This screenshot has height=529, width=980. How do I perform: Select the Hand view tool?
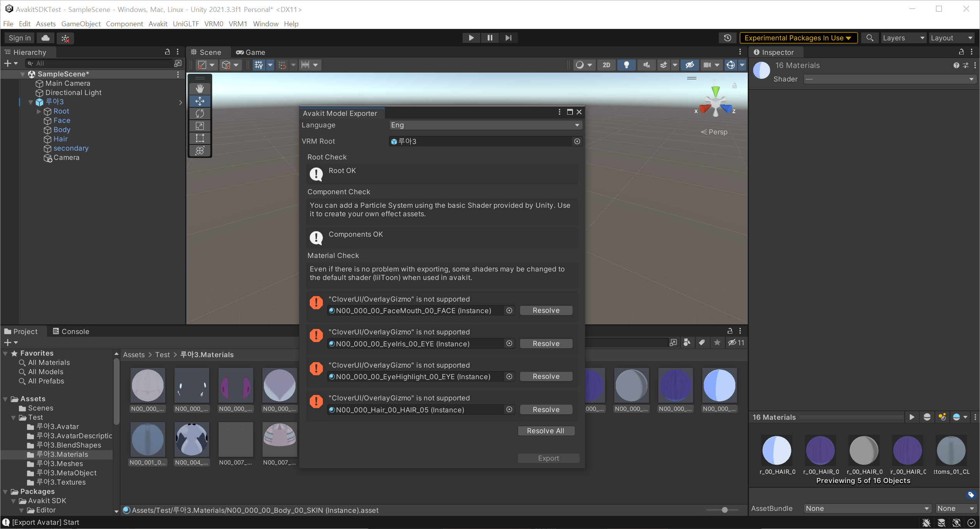200,89
